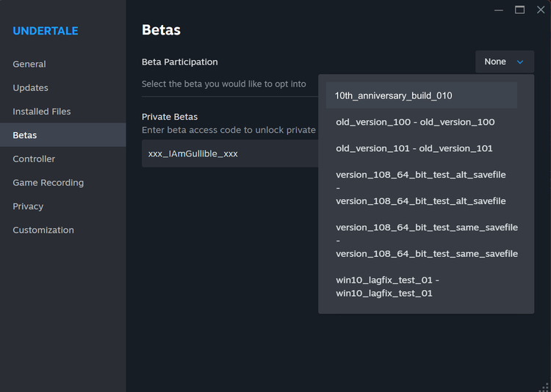Viewport: 551px width, 392px height.
Task: Open the Customization section
Action: 63,230
